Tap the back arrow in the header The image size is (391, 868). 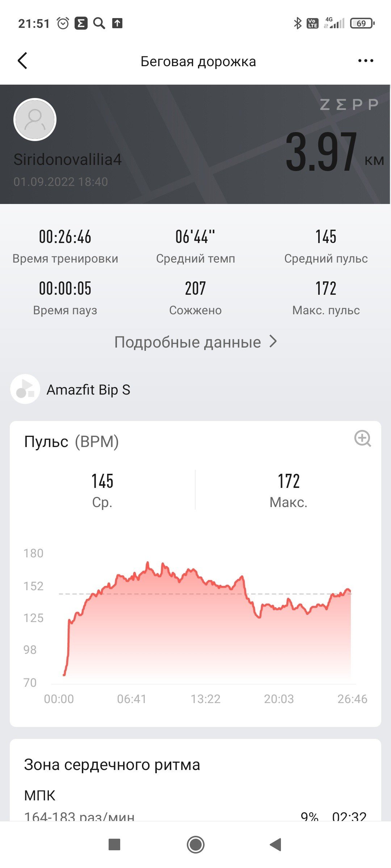[22, 61]
